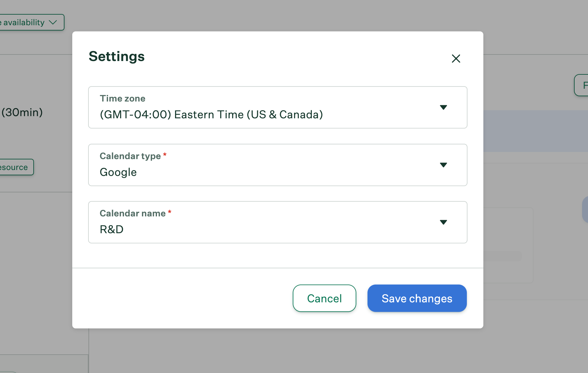This screenshot has width=588, height=373.
Task: Click the Time zone dropdown arrow
Action: 443,107
